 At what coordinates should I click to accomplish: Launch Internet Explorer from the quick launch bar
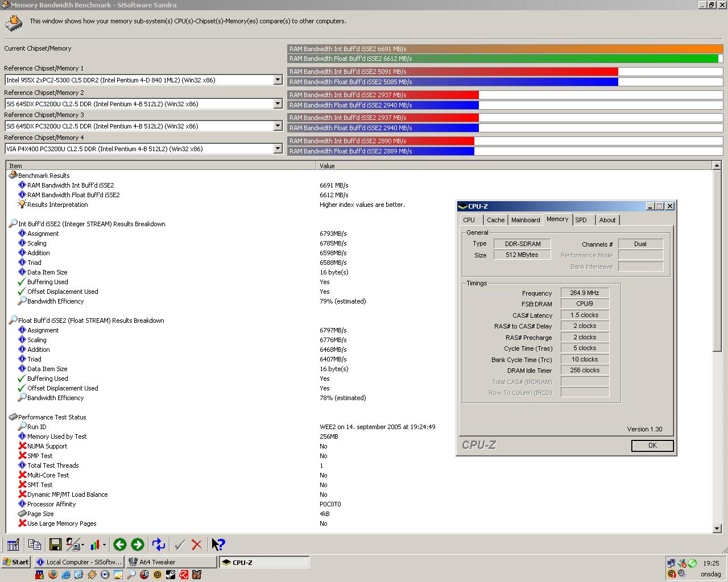tap(66, 575)
